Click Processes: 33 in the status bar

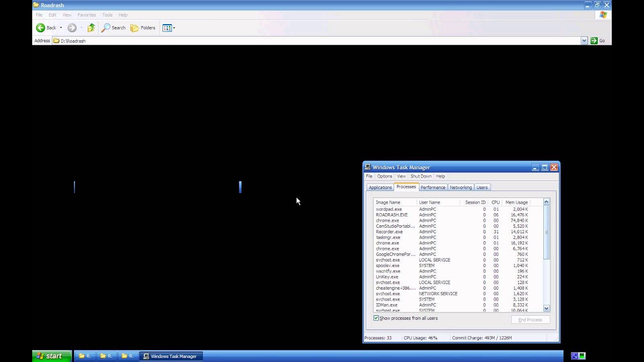tap(378, 338)
